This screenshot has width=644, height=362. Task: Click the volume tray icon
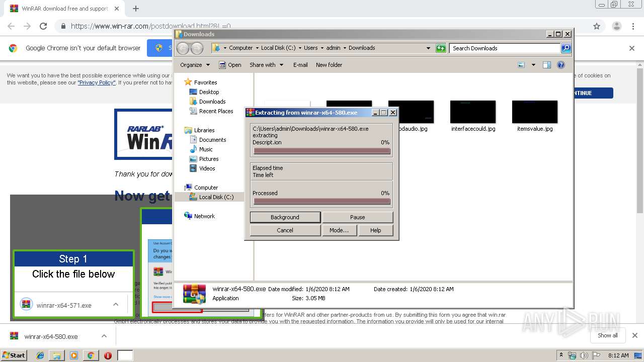[584, 355]
